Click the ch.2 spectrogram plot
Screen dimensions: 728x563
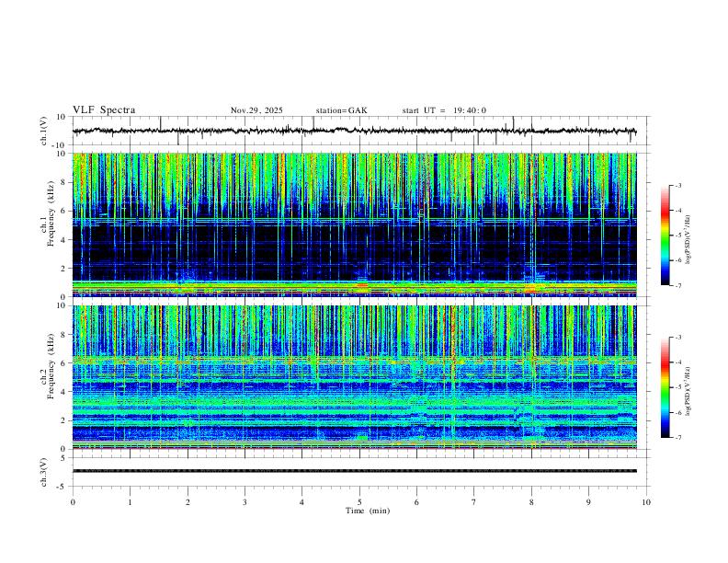(354, 377)
